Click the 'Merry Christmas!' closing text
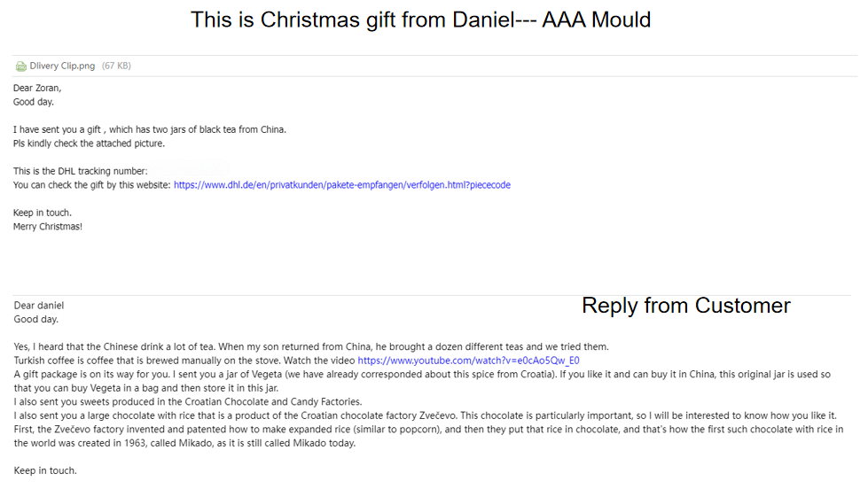This screenshot has width=868, height=489. click(x=48, y=227)
